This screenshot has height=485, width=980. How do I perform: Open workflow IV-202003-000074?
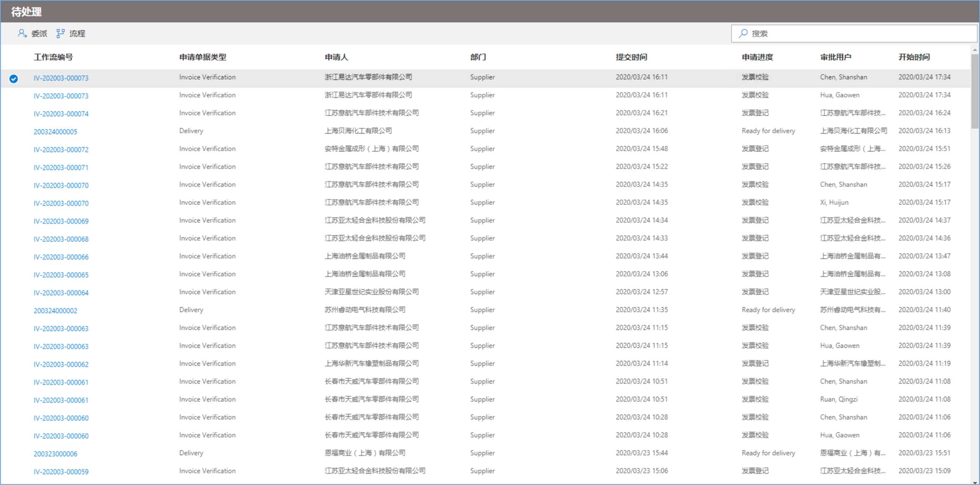tap(61, 114)
